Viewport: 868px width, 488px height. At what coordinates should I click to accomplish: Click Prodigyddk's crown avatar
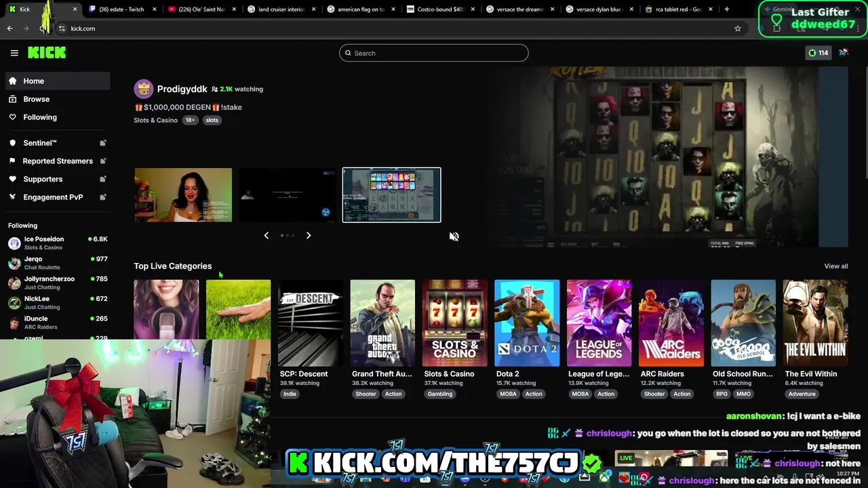(x=143, y=89)
